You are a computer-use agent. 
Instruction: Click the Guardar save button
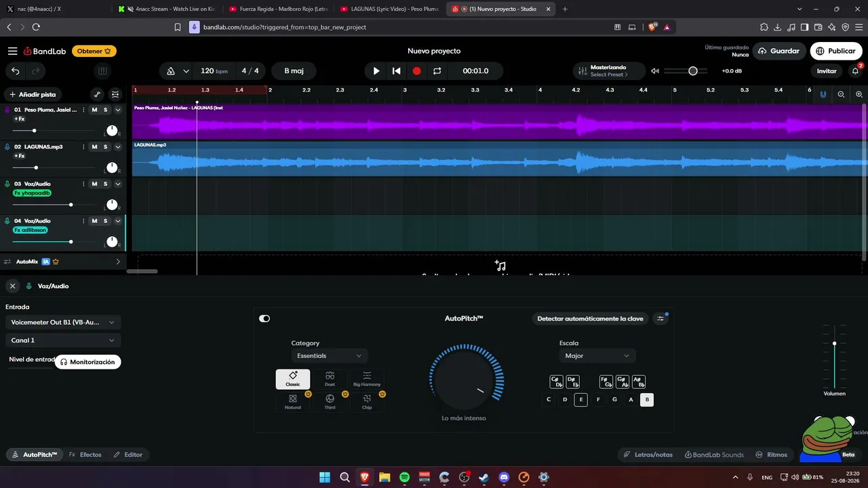pos(779,51)
